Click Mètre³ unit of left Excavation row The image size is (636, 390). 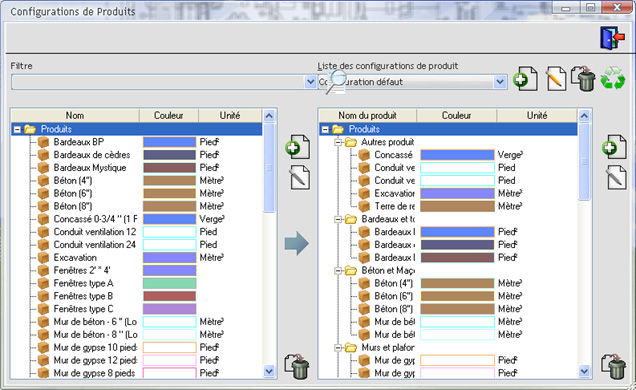coord(212,257)
